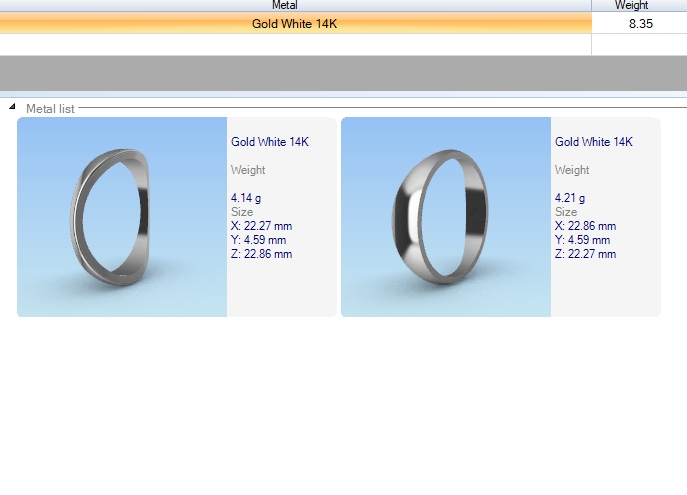Click X: 22.86 mm in right card
Viewport: 687px width, 495px height.
[x=586, y=226]
